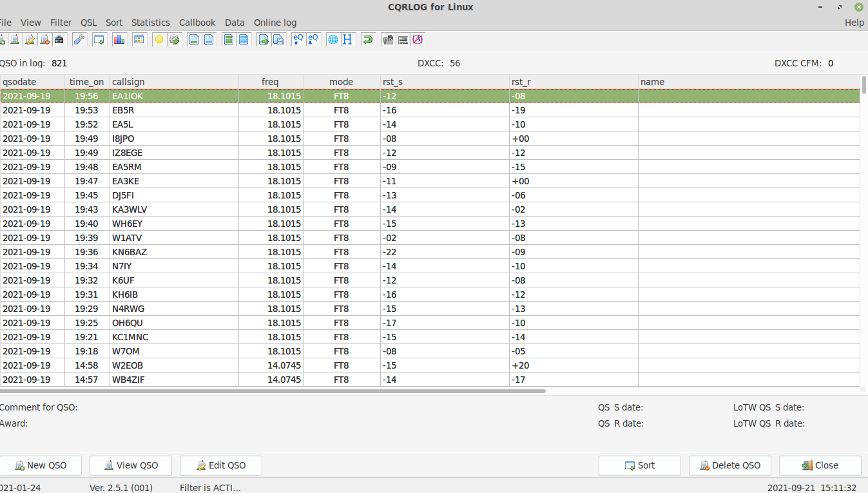
Task: Click the page icon with green bottom bar
Action: click(x=194, y=39)
